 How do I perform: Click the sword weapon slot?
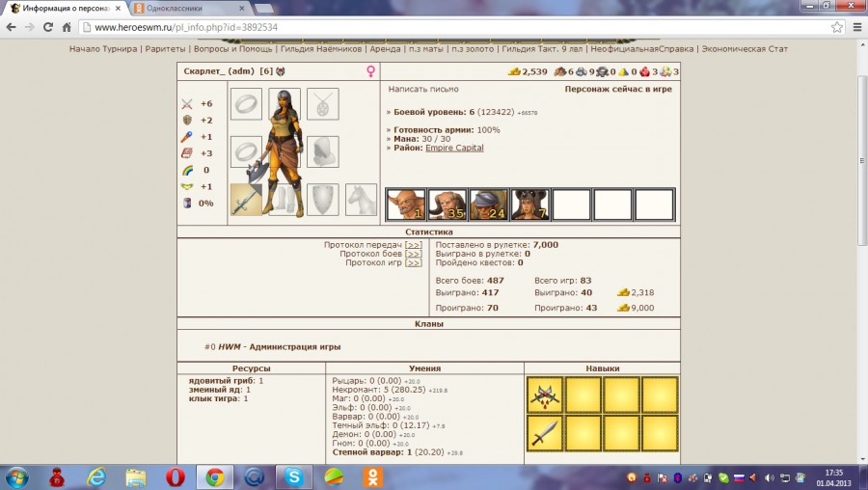click(x=246, y=200)
